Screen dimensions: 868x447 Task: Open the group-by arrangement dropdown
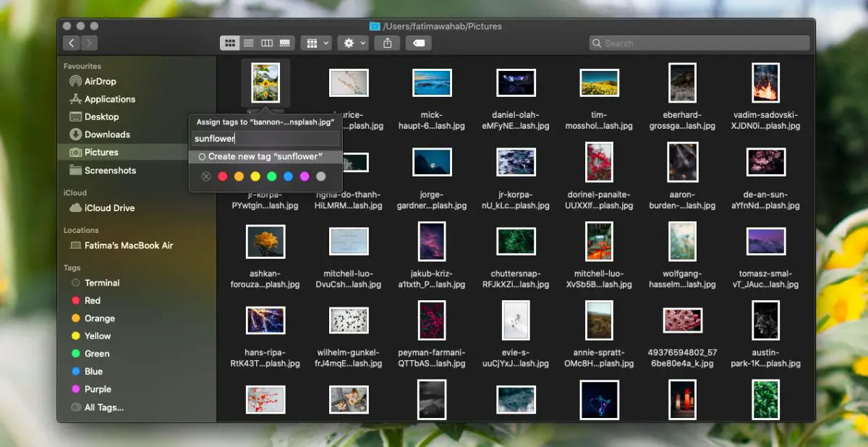point(316,43)
